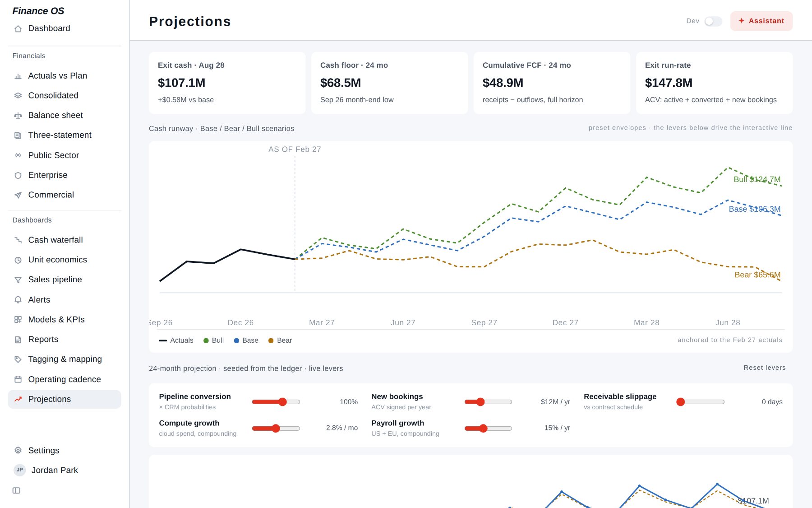The image size is (812, 508).
Task: Click the Operating cadence calendar icon
Action: (x=18, y=379)
